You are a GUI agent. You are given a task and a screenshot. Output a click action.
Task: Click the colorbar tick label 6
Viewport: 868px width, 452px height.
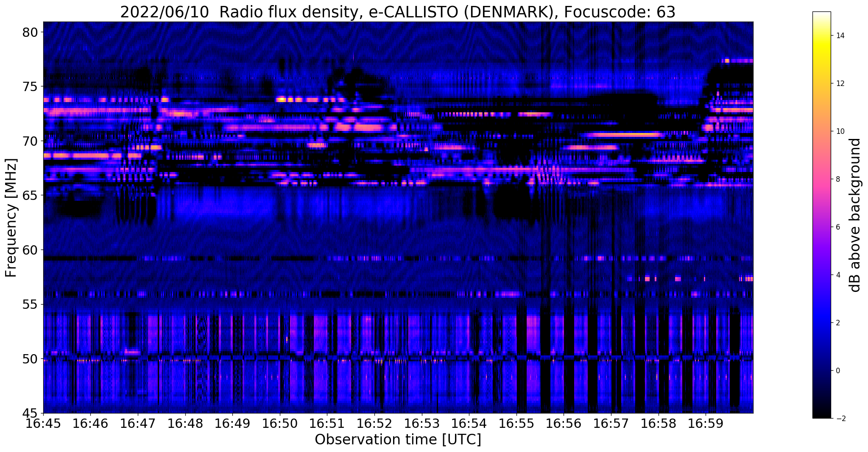coord(837,227)
